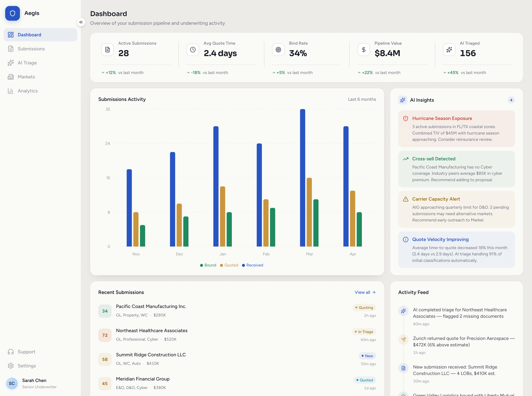Click the In Triage status badge
The width and height of the screenshot is (532, 396).
pyautogui.click(x=364, y=332)
